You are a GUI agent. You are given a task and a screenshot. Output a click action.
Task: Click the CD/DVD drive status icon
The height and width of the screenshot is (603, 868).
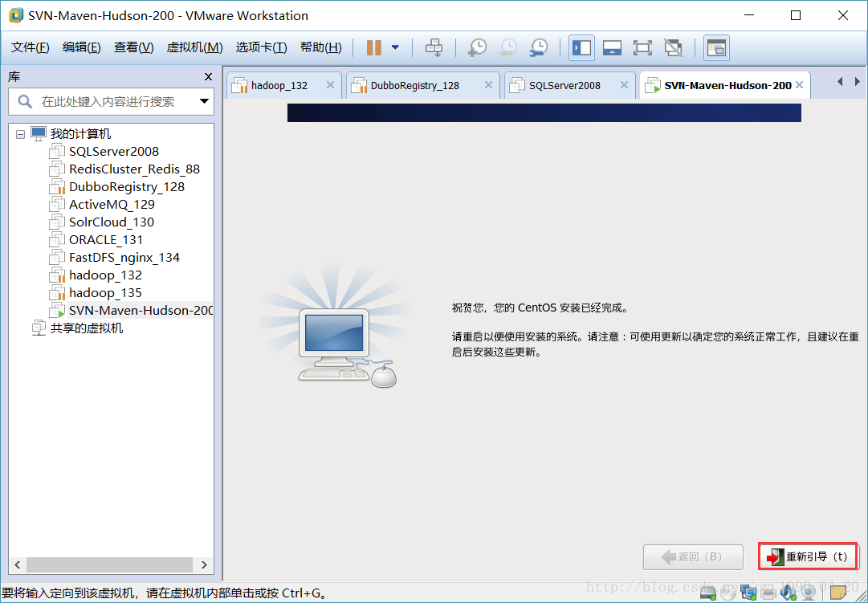(728, 593)
